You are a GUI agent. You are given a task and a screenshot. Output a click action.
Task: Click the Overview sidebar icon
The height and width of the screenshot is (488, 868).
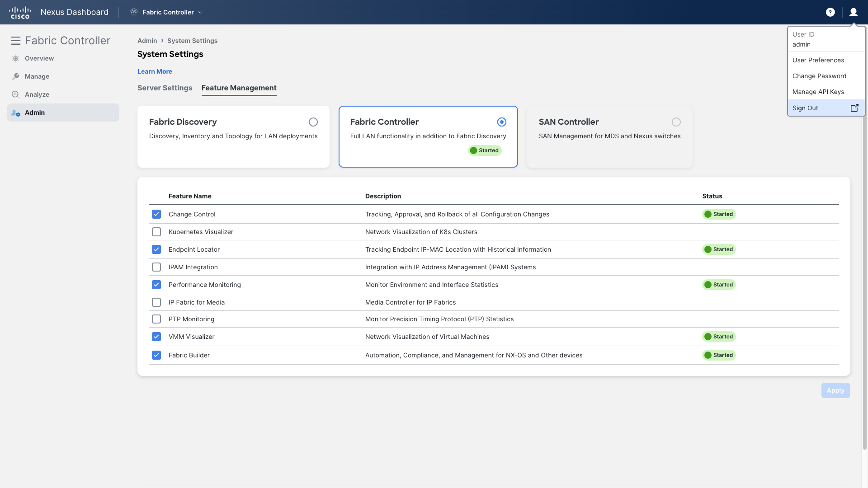click(x=16, y=58)
